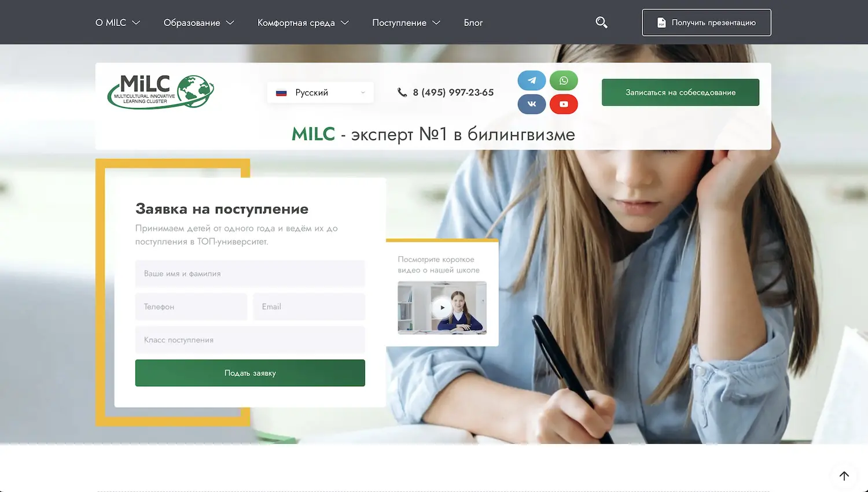Open the Блог page
Image resolution: width=868 pixels, height=492 pixels.
(473, 23)
